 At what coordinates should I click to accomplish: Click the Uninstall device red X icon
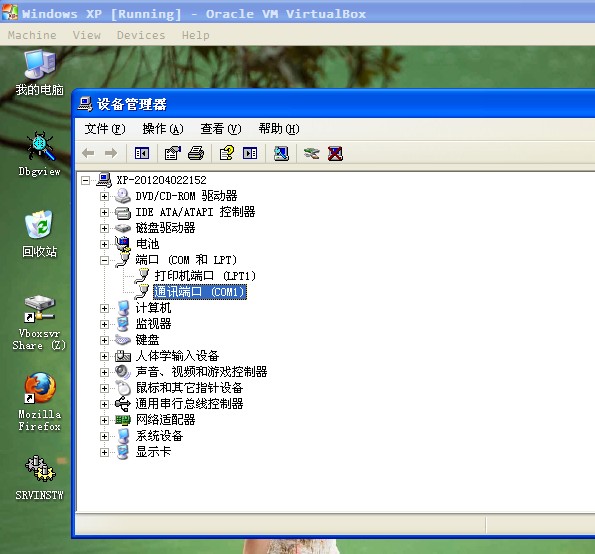335,153
